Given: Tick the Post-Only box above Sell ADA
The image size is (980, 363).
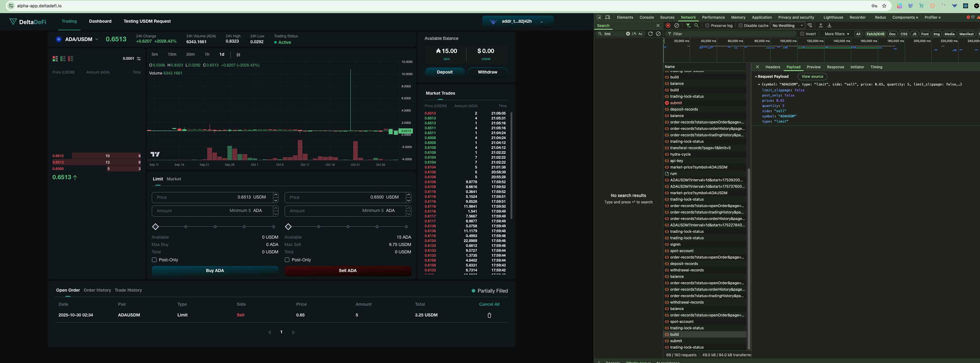Looking at the screenshot, I should click(287, 260).
